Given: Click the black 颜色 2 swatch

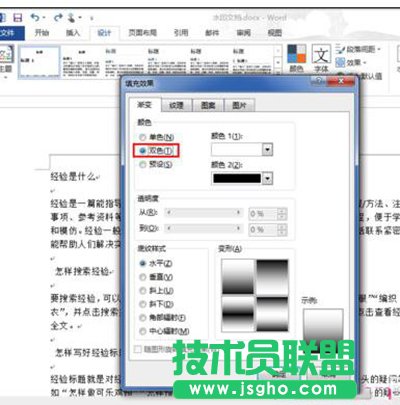Looking at the screenshot, I should click(x=237, y=178).
